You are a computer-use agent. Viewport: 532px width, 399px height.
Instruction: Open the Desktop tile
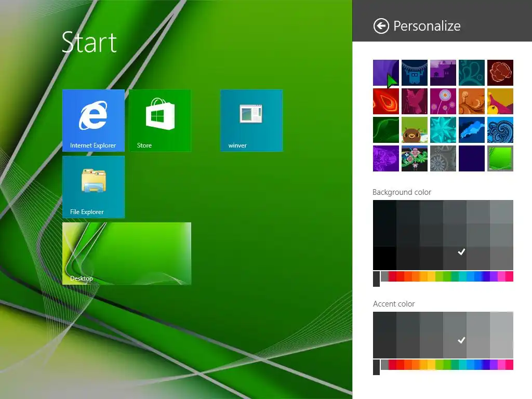point(127,254)
